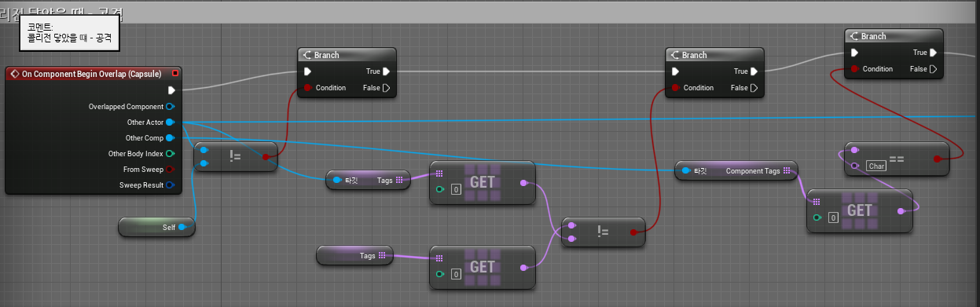Select the first Branch node header
Screen dimensions: 980x307
tap(347, 55)
